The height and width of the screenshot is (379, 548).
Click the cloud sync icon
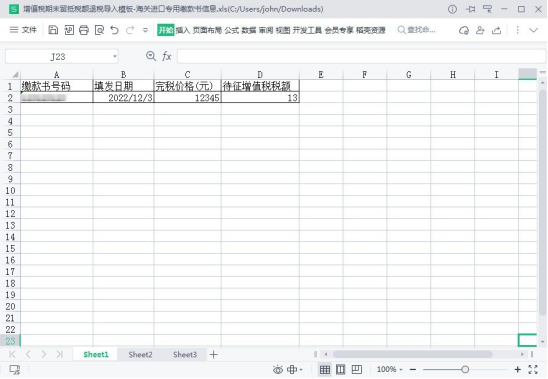464,30
